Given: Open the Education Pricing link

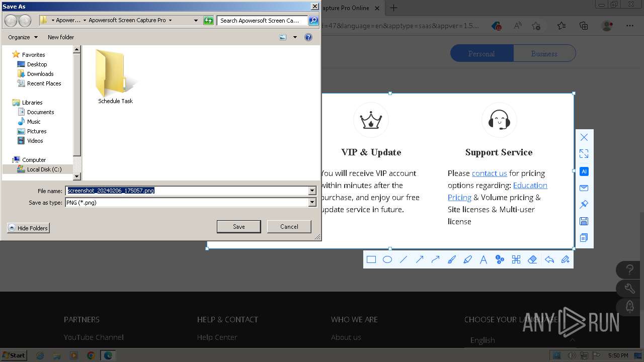Looking at the screenshot, I should pyautogui.click(x=497, y=191).
